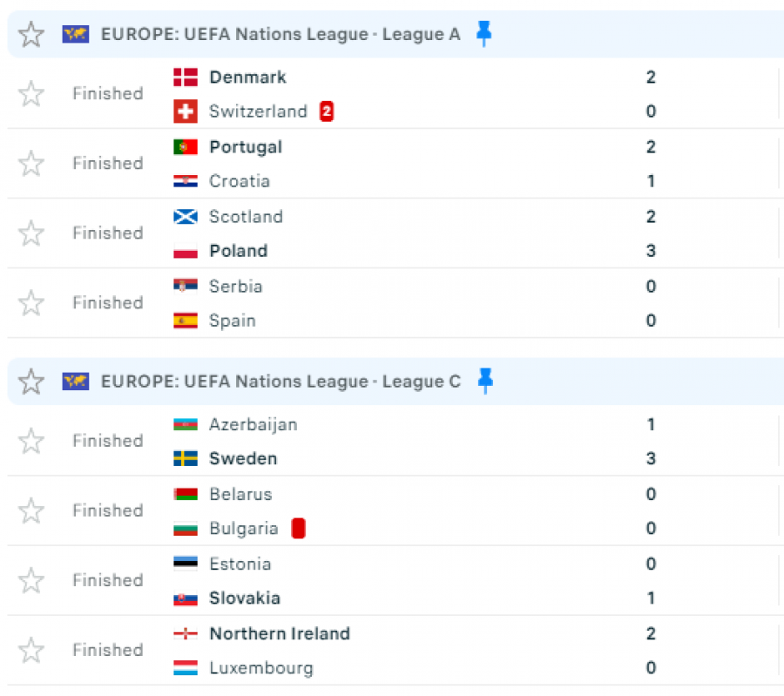The width and height of the screenshot is (784, 696).
Task: Click the red card icon beside Switzerland
Action: 327,111
